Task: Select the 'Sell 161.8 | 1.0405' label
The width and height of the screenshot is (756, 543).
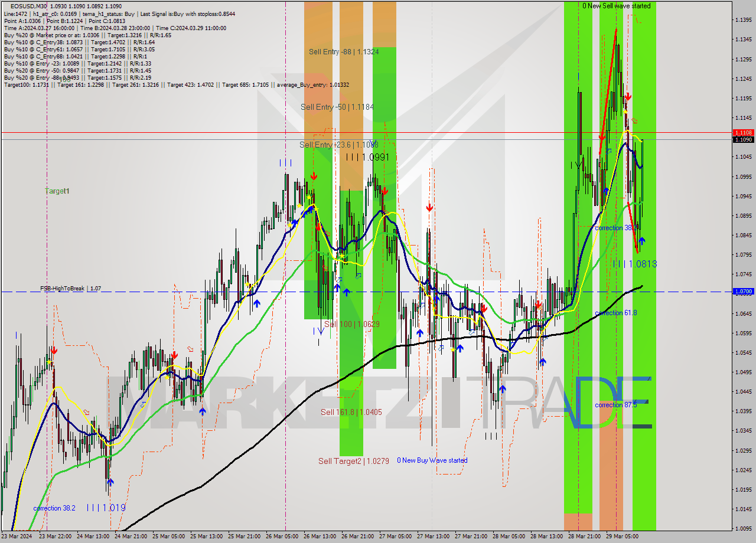Action: point(351,412)
